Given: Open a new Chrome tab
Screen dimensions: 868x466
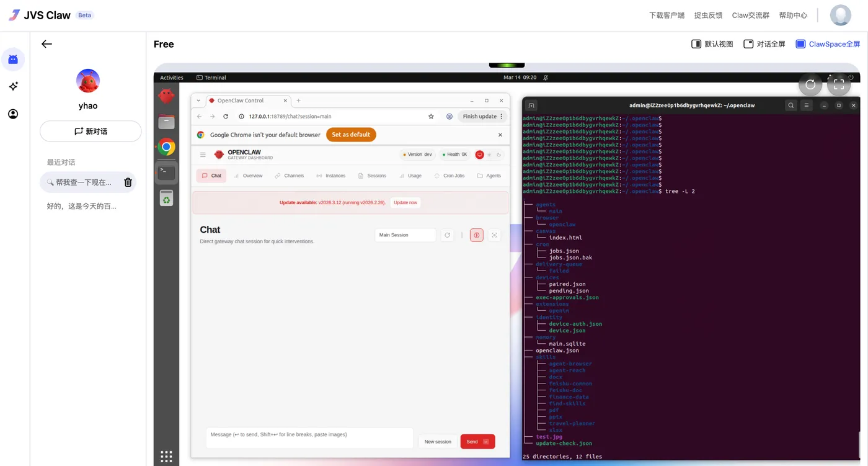Looking at the screenshot, I should tap(298, 101).
